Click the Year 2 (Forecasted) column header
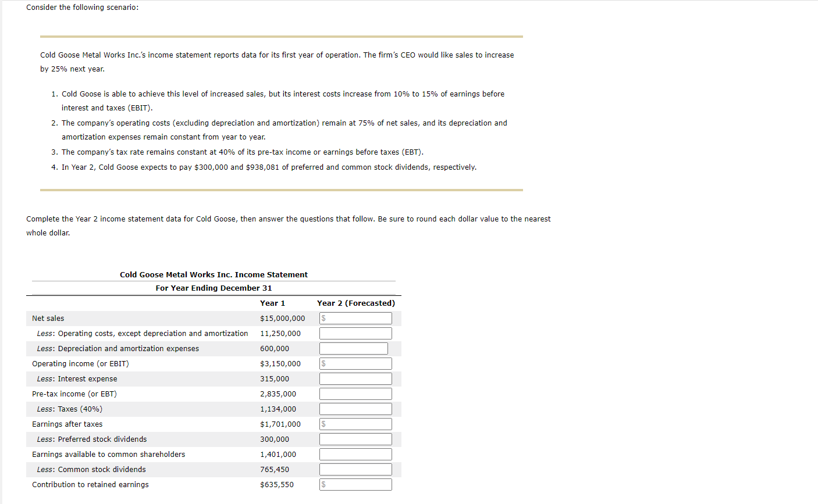The height and width of the screenshot is (504, 818). point(355,303)
